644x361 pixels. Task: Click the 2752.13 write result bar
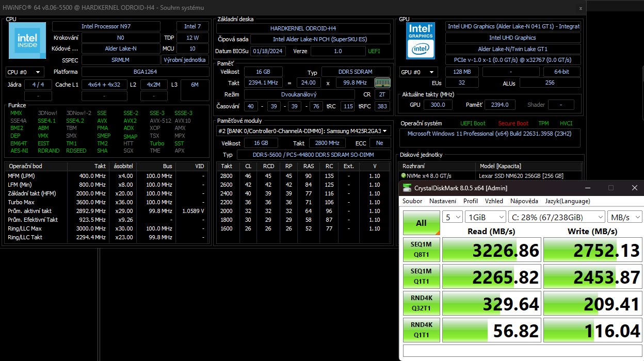[593, 250]
